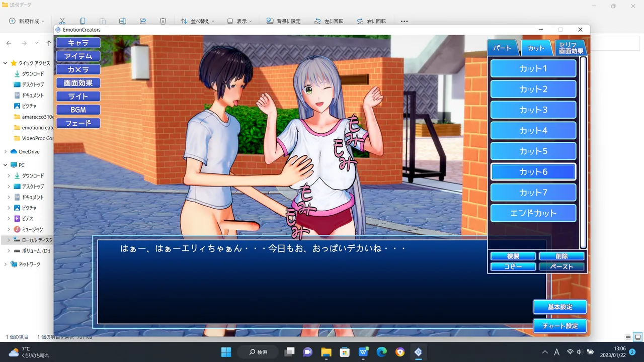Click the 複製 duplicate button
644x362 pixels.
(x=513, y=256)
